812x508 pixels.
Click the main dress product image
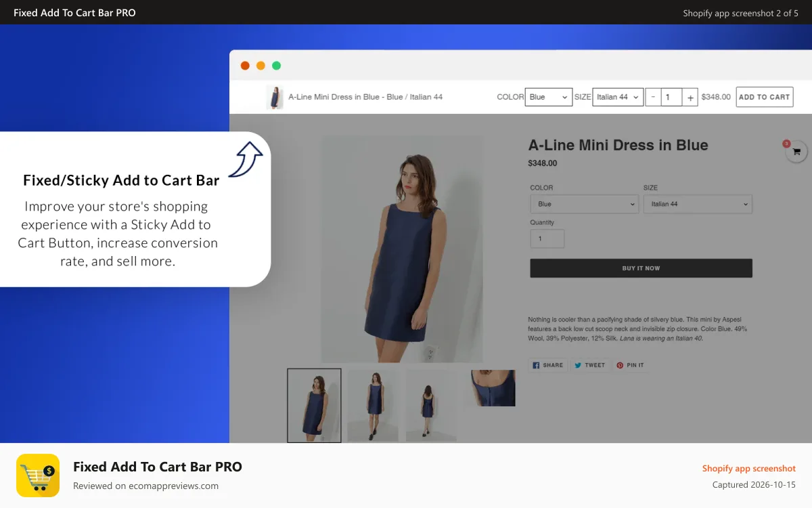coord(402,249)
